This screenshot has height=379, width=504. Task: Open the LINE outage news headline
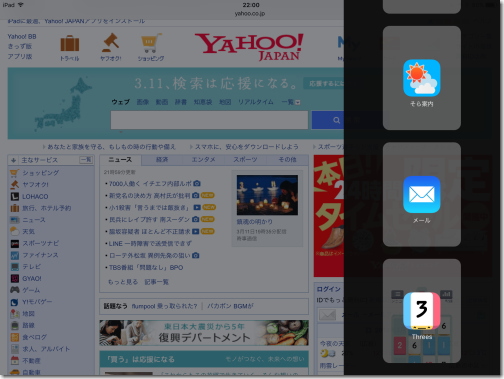(150, 244)
